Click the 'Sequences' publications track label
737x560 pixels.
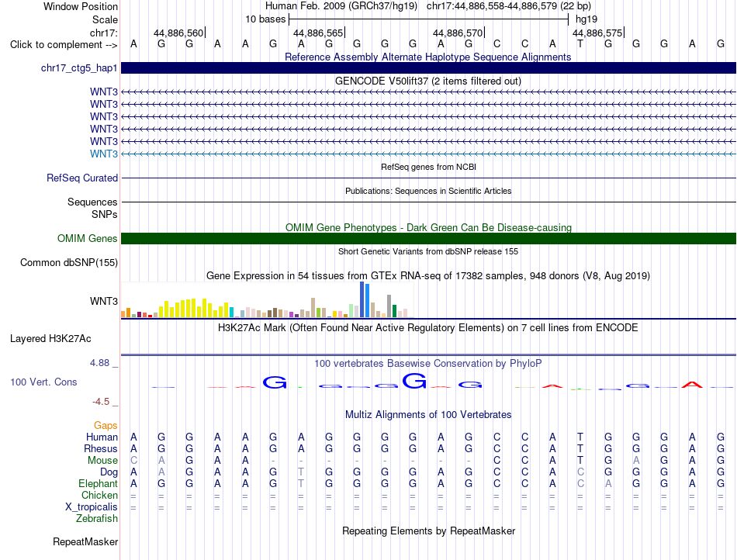point(92,202)
